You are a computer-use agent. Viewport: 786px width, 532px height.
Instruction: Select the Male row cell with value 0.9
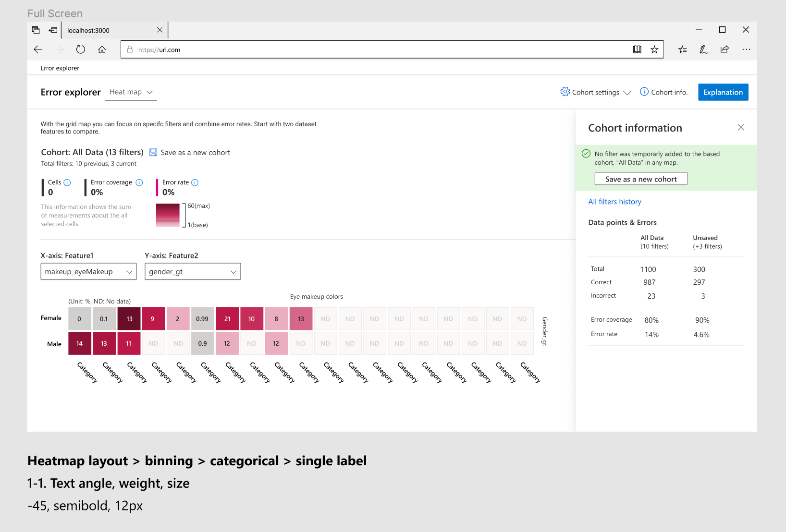pos(202,343)
